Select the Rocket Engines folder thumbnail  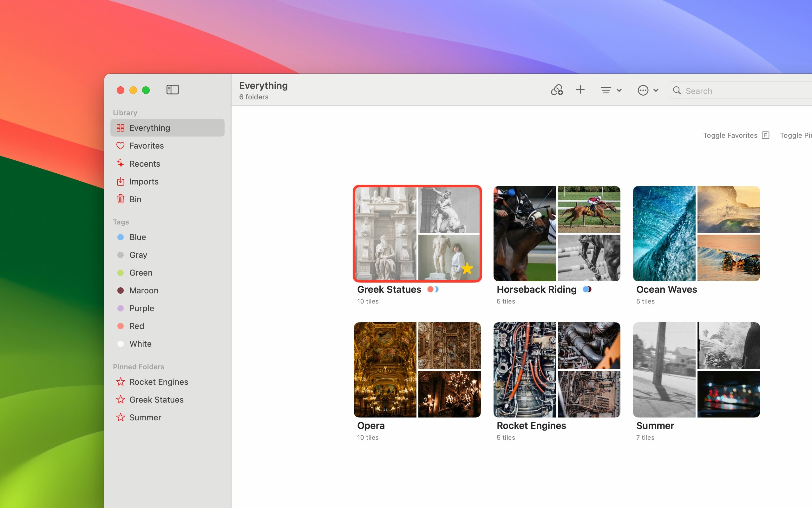coord(557,370)
